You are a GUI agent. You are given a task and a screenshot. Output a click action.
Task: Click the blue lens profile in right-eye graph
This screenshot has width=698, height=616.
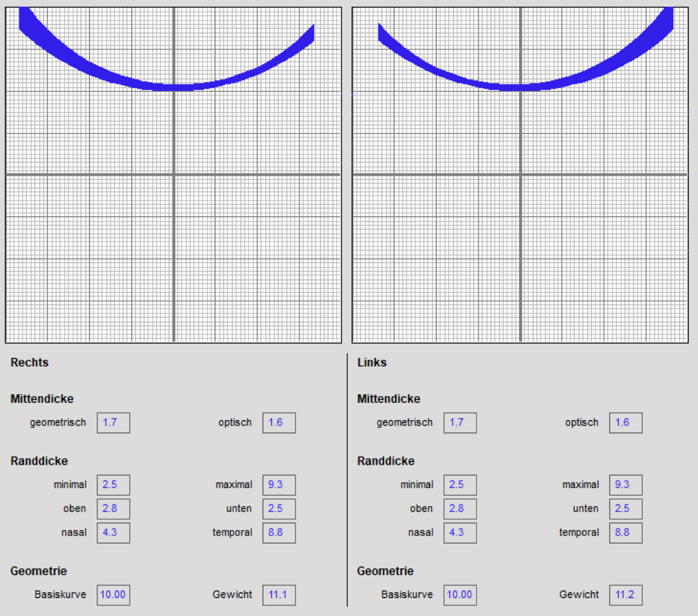pos(173,87)
